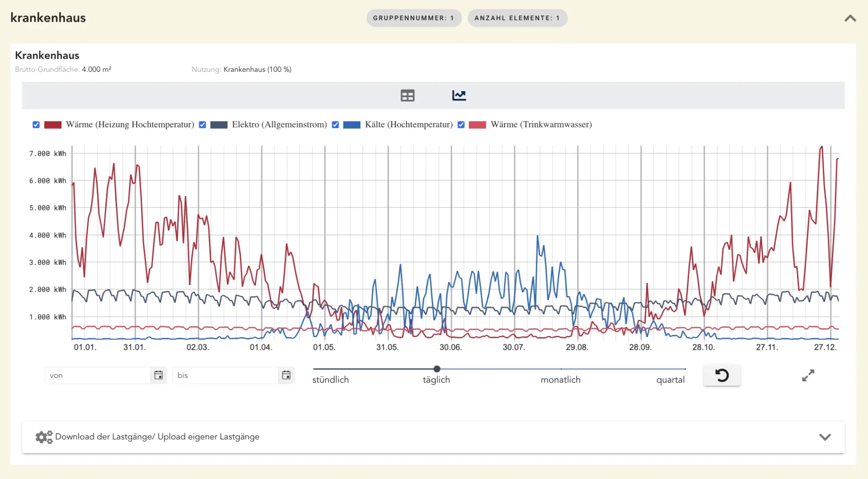Viewport: 868px width, 479px height.
Task: Uncheck Elektro (Allgemeinstrom) series
Action: pyautogui.click(x=203, y=125)
